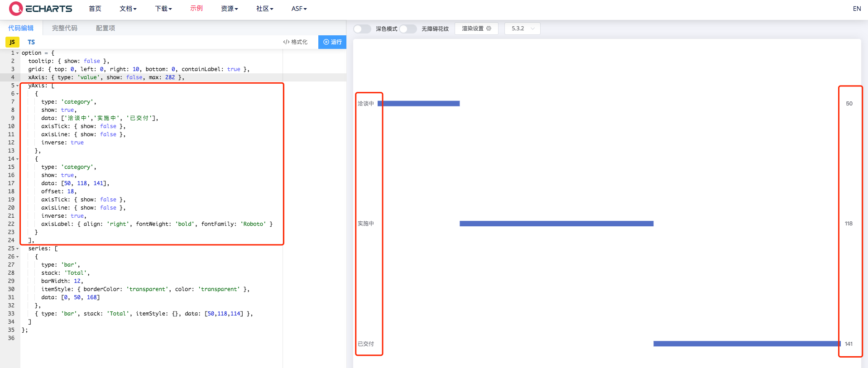
Task: Click the tooltip show false line
Action: pyautogui.click(x=68, y=61)
